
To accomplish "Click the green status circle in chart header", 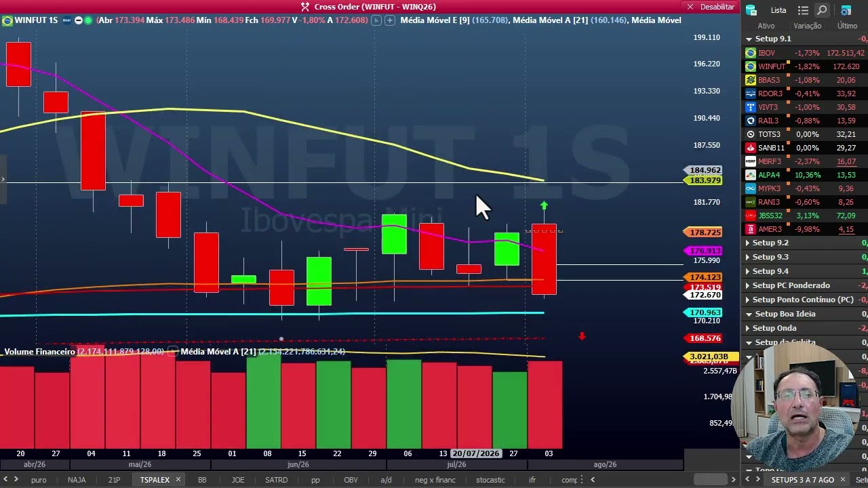I will (88, 20).
